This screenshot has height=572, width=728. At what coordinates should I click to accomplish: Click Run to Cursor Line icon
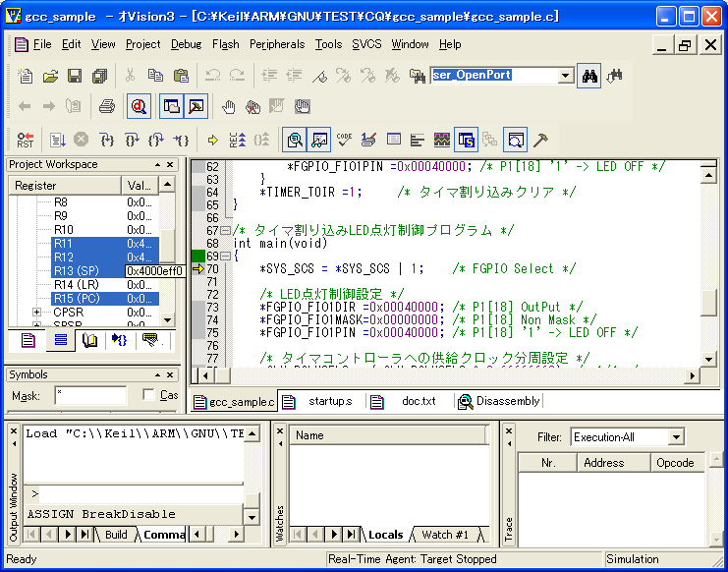point(181,140)
